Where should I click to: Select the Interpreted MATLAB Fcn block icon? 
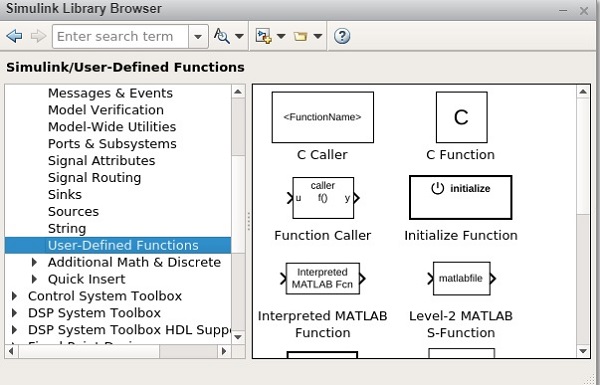(323, 278)
